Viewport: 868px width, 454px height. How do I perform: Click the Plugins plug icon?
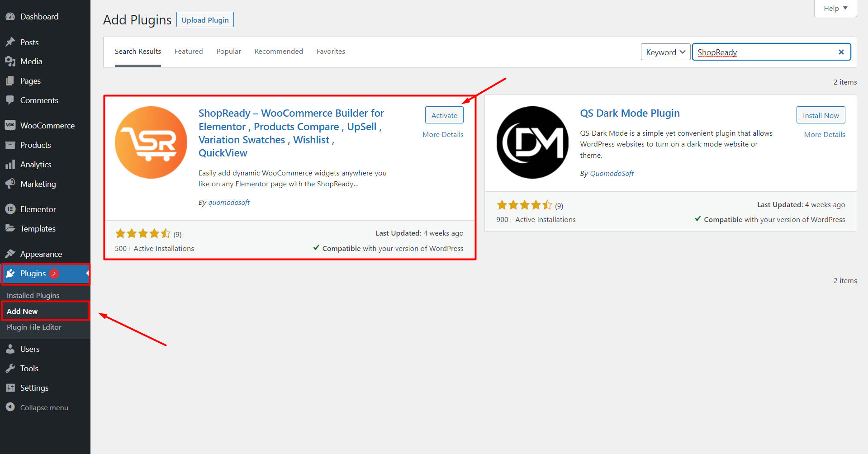[10, 274]
